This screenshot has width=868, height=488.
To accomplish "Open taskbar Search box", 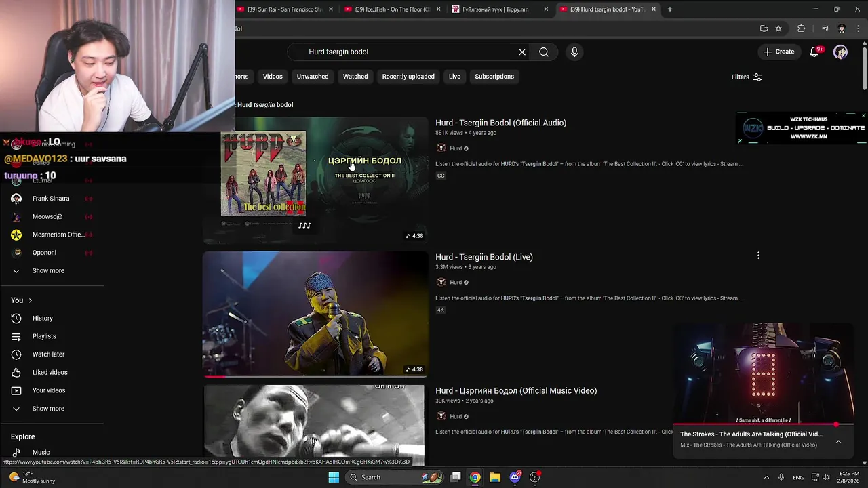I will click(x=395, y=477).
